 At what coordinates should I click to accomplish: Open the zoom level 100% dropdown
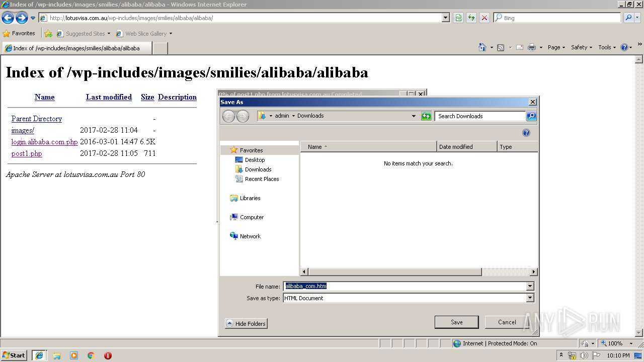(x=631, y=343)
